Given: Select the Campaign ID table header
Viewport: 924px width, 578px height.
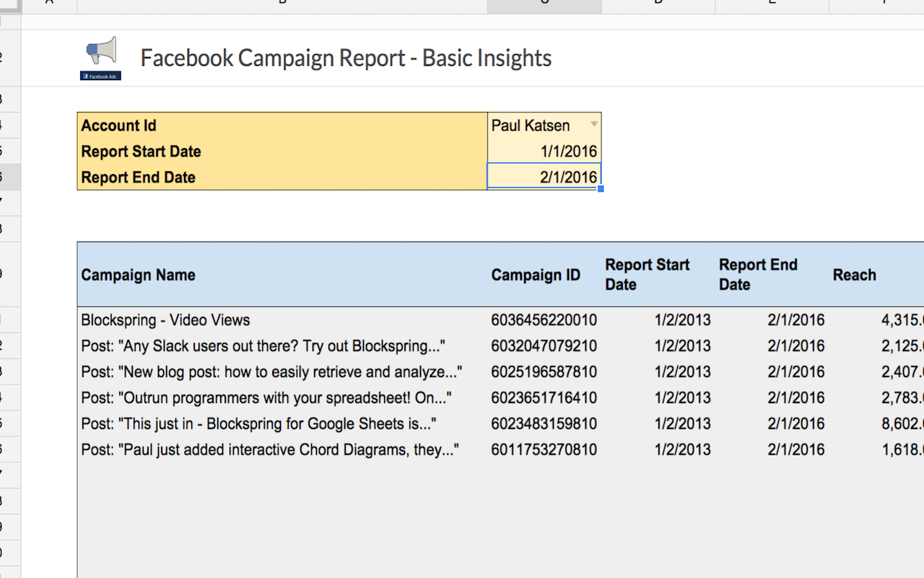Looking at the screenshot, I should tap(536, 275).
